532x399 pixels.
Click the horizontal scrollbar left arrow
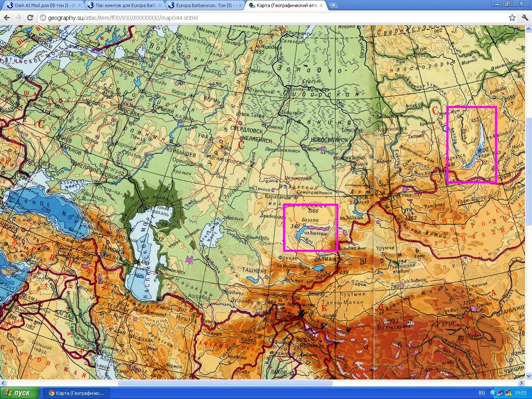point(3,383)
